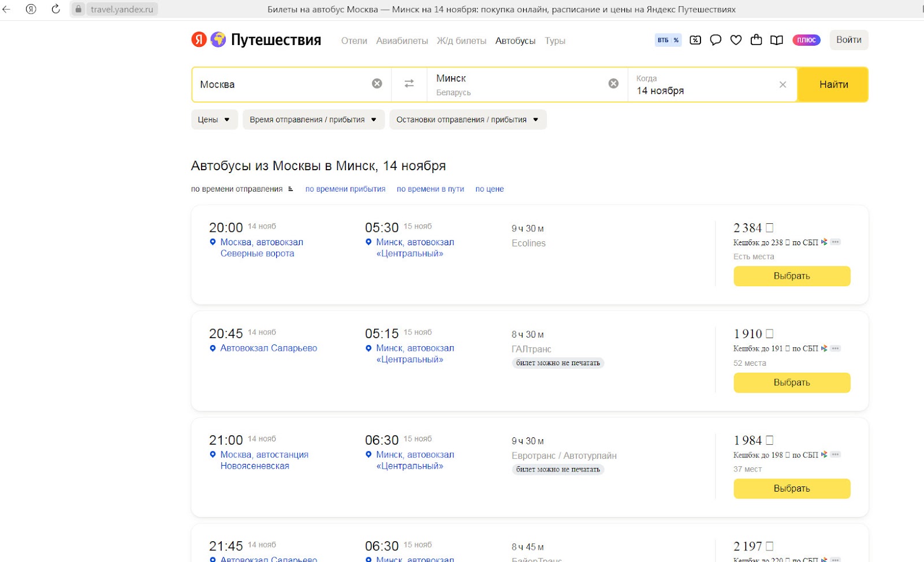924x562 pixels.
Task: Choose the 21:00 Евротранс / Автотурлайн bus
Action: point(792,489)
